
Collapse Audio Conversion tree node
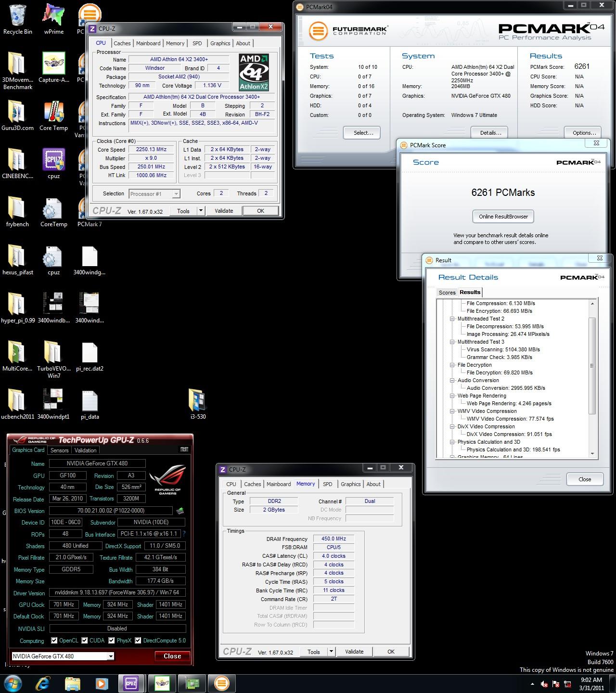pyautogui.click(x=452, y=380)
